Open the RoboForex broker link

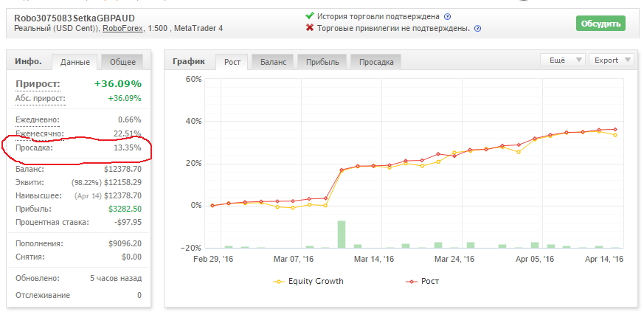(x=122, y=28)
